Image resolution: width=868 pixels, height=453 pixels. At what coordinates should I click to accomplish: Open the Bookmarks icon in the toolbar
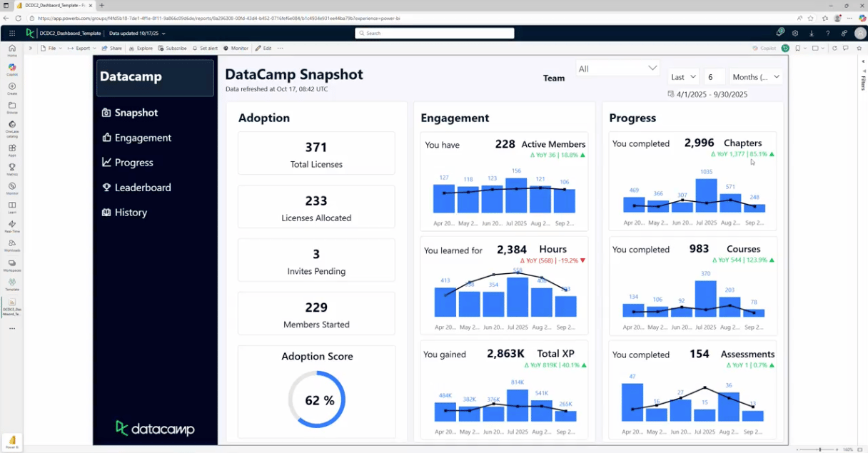tap(799, 49)
